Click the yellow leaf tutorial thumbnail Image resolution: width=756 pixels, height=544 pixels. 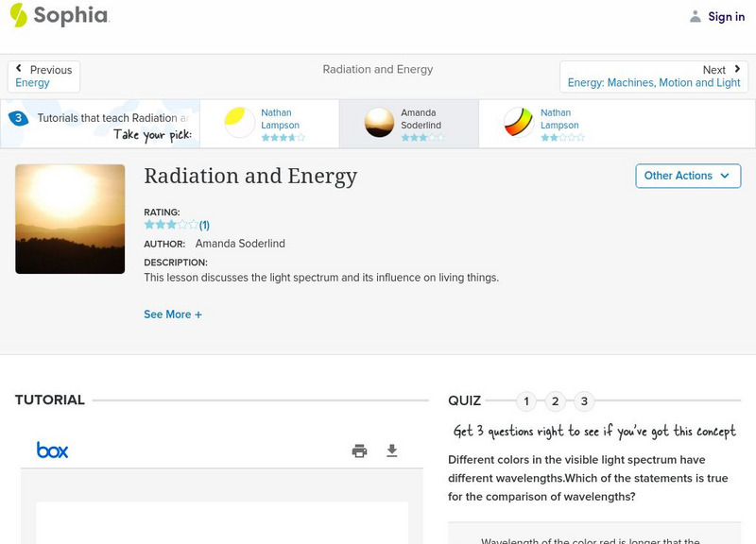[240, 123]
